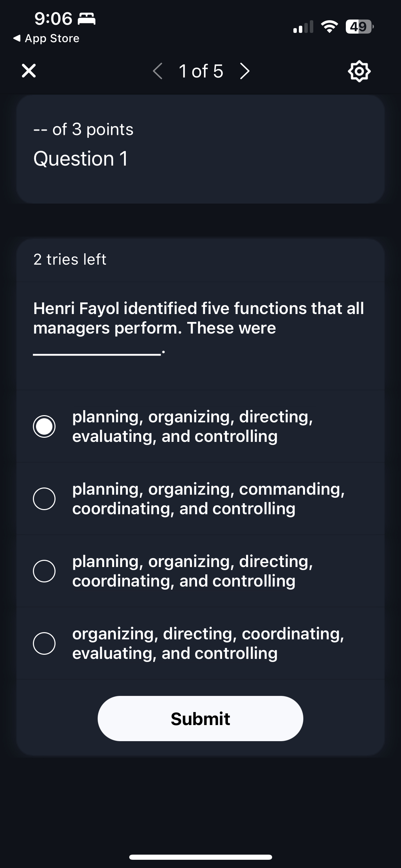The width and height of the screenshot is (401, 868).
Task: Tap the '1 of 5' question counter
Action: (201, 71)
